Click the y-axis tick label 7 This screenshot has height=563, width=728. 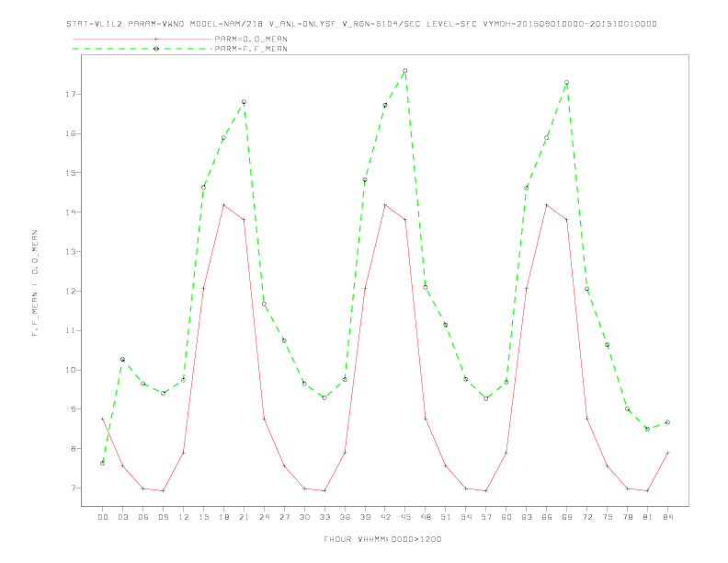pyautogui.click(x=73, y=488)
